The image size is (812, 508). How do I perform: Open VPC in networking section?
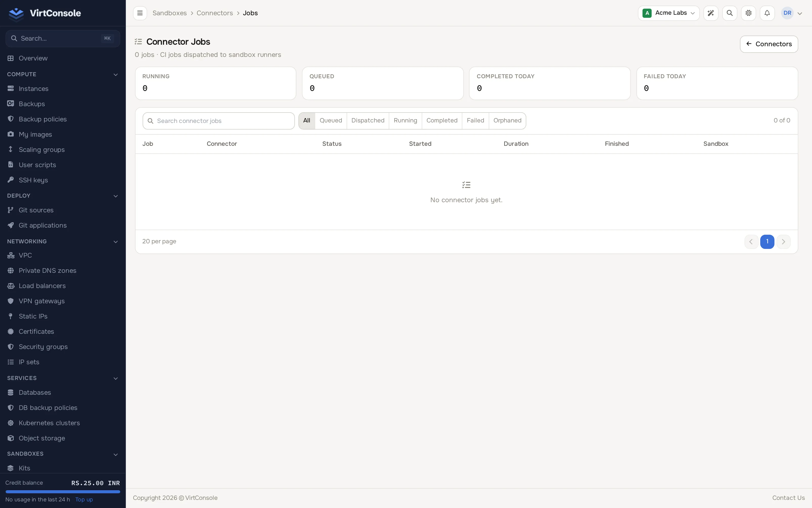pyautogui.click(x=63, y=255)
